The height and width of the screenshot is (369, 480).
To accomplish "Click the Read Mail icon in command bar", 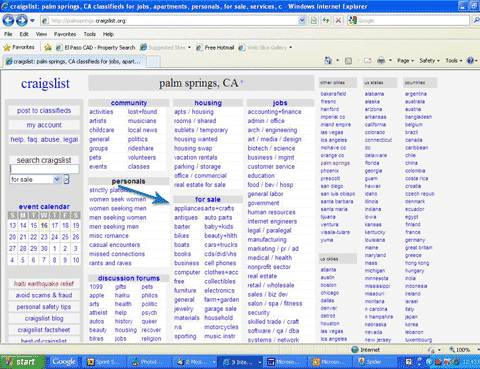I will (x=368, y=61).
